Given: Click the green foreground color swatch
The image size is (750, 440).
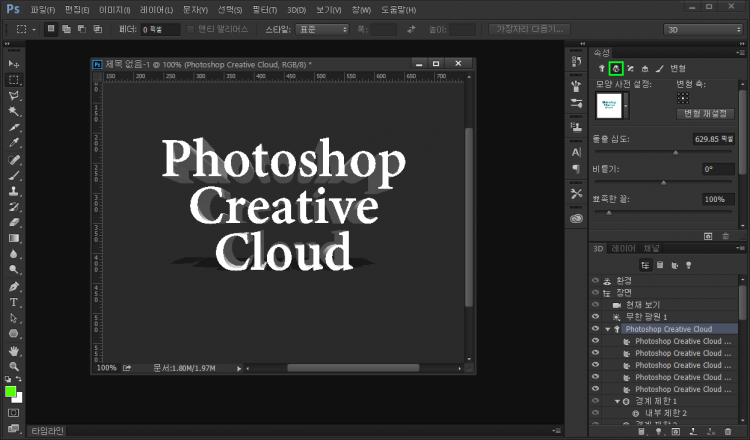Looking at the screenshot, I should (11, 392).
